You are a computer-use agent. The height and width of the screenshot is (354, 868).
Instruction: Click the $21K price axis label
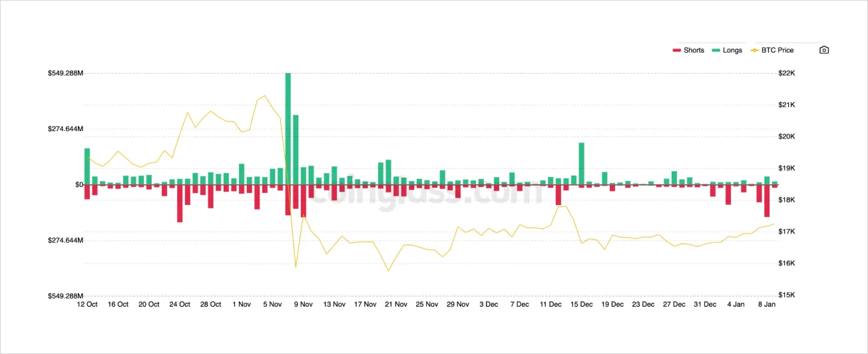pos(786,105)
